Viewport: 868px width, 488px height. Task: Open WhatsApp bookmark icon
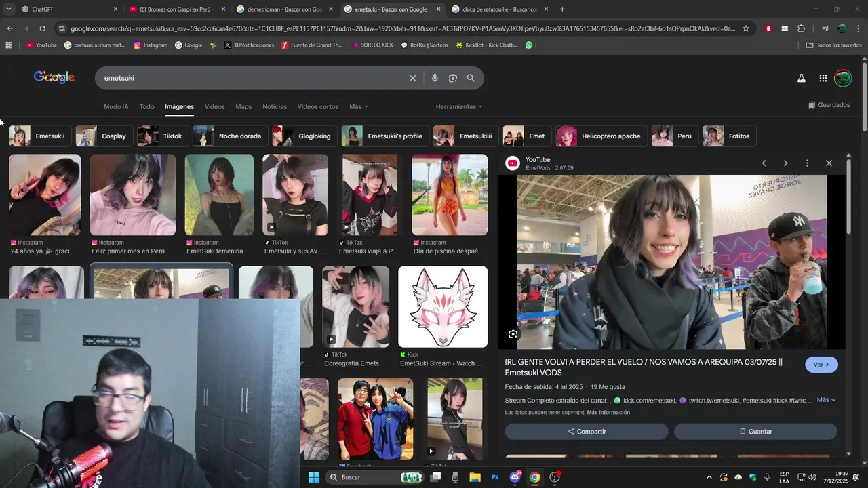(529, 45)
